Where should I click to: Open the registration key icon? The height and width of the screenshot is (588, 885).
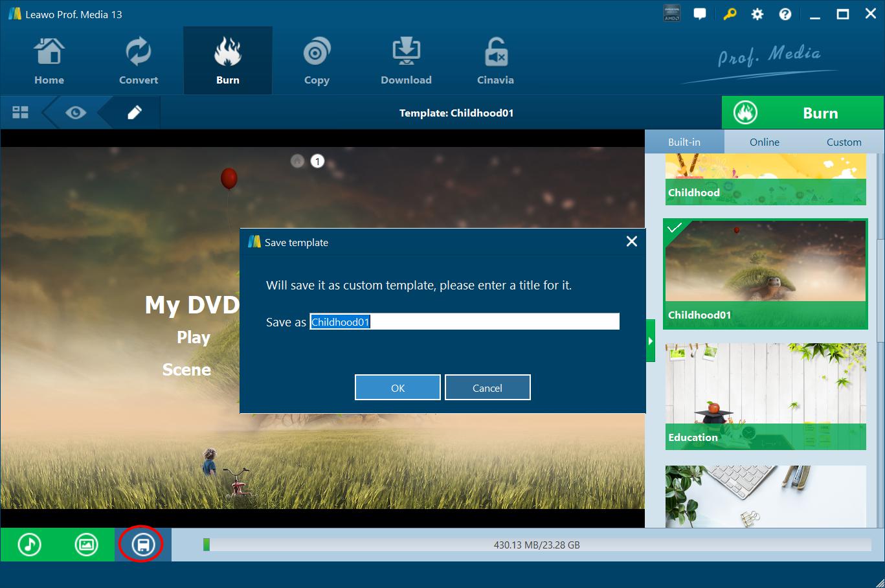pos(730,14)
